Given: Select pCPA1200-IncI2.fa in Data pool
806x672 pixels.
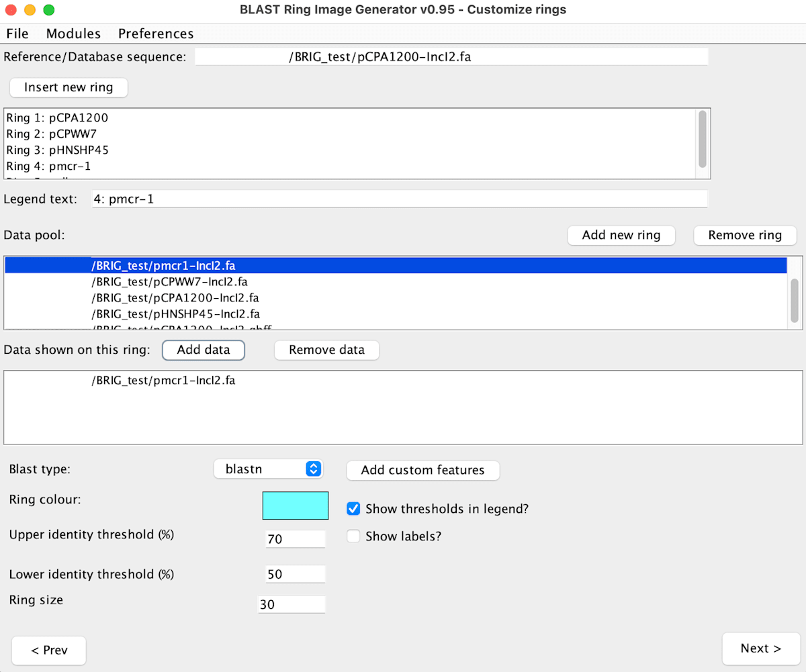Looking at the screenshot, I should point(396,297).
